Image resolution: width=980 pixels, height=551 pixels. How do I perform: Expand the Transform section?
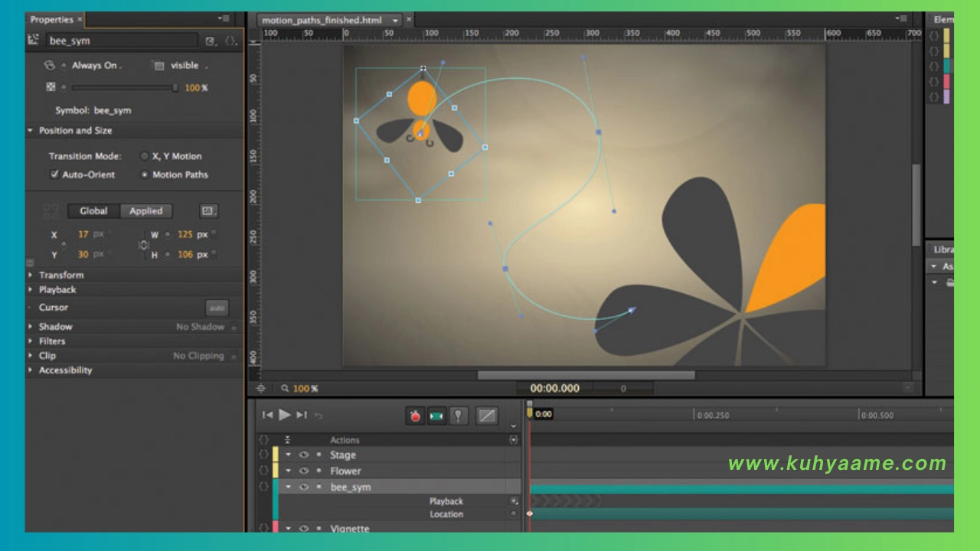pos(31,275)
